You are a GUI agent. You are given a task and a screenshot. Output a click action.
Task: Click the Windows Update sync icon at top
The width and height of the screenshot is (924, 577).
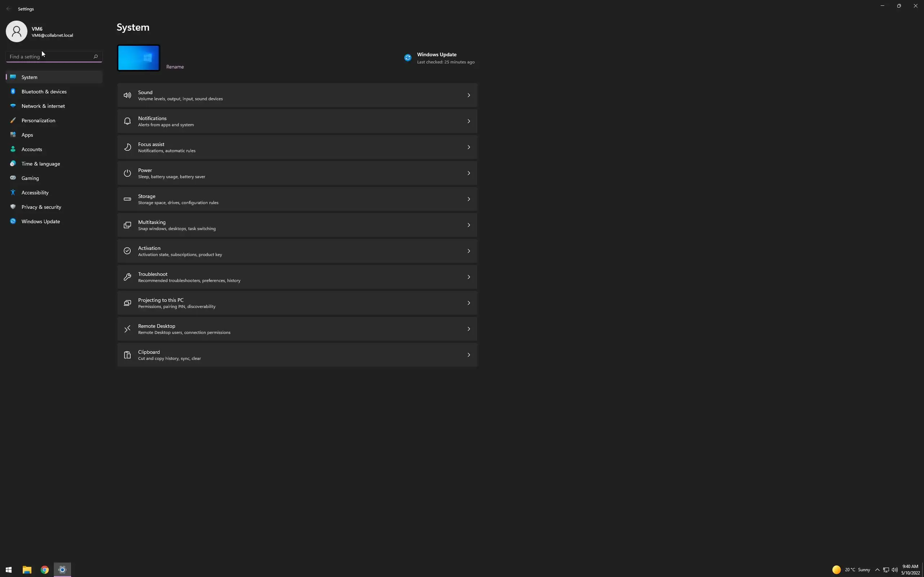coord(407,58)
